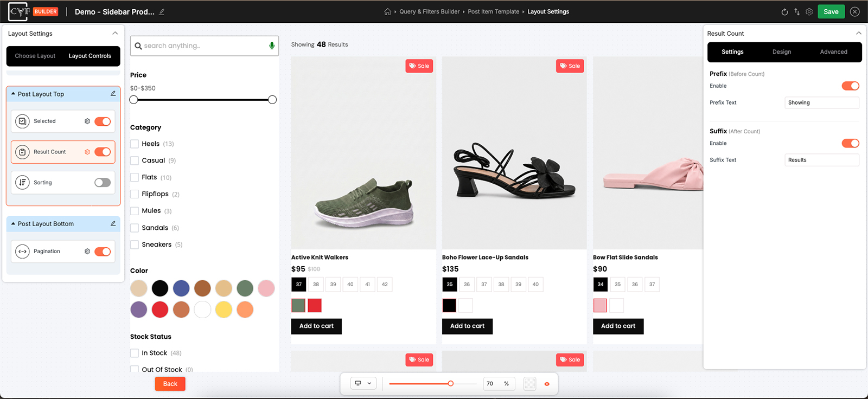
Task: Click the voice search microphone icon
Action: pyautogui.click(x=272, y=46)
